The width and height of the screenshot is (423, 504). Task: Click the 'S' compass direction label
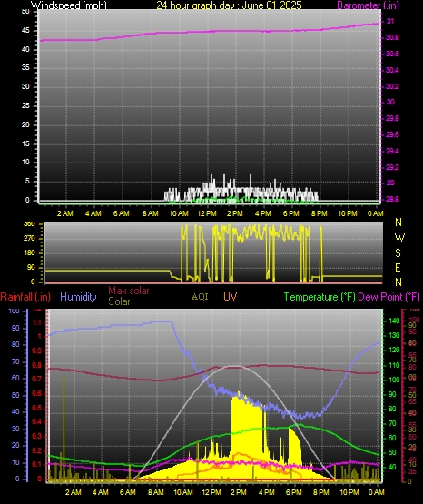398,253
